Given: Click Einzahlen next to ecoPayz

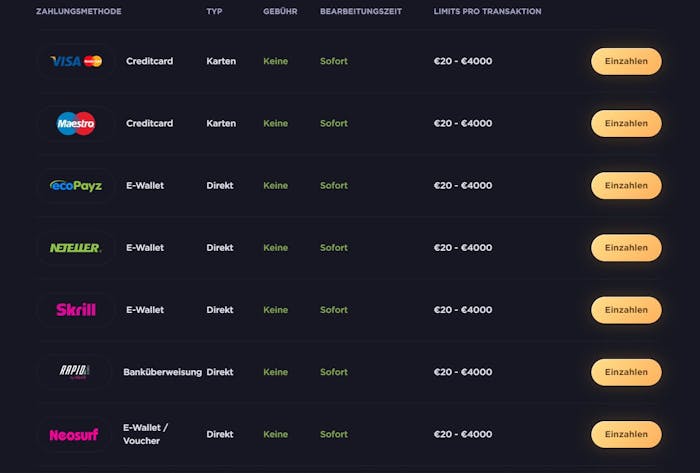Looking at the screenshot, I should click(626, 185).
